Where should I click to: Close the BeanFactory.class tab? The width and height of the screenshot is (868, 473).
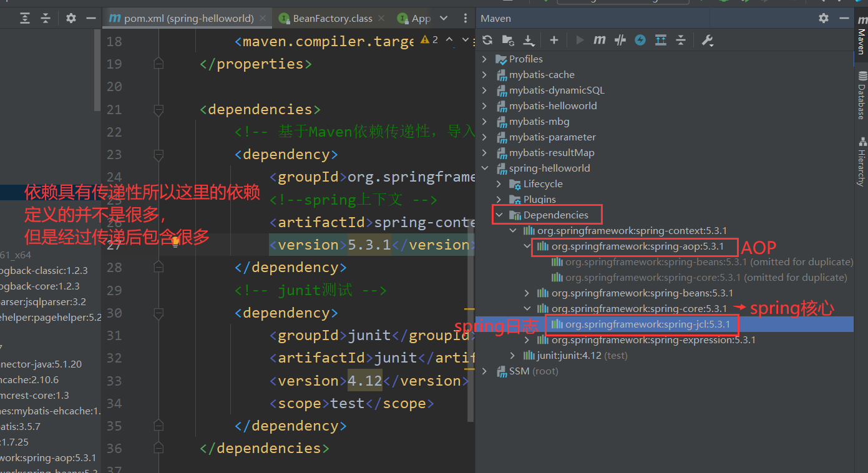pos(382,19)
